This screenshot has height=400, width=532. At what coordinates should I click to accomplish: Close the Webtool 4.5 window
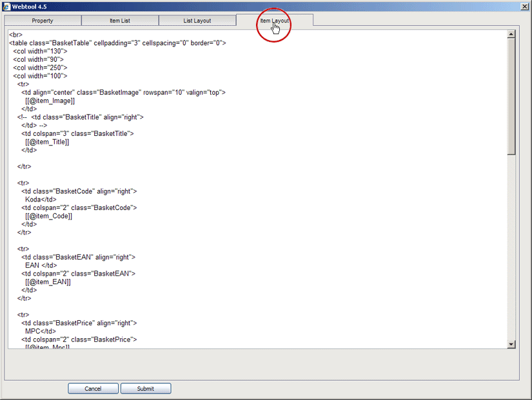[524, 6]
